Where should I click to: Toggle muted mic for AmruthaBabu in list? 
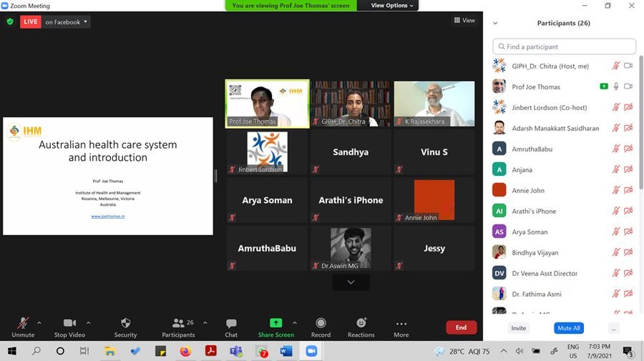click(615, 149)
